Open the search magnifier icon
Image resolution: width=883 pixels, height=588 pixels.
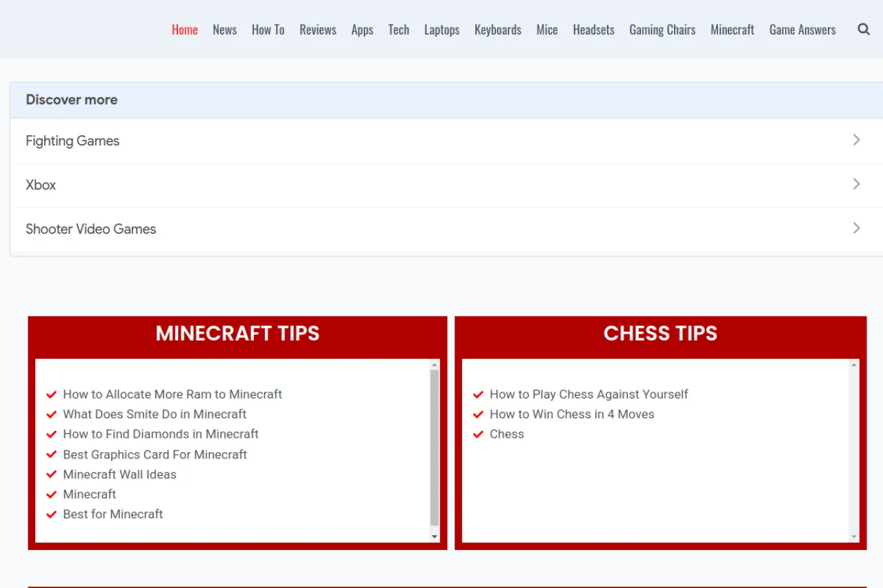[x=863, y=30]
